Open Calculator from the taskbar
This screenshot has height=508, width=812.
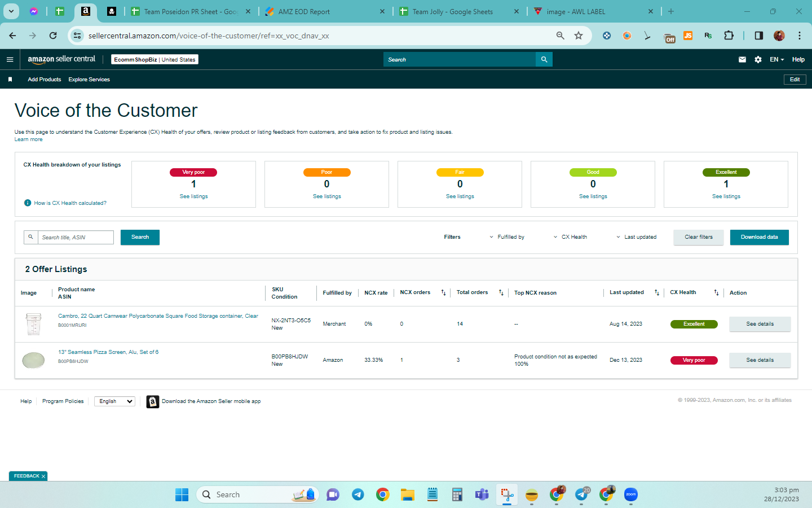point(457,495)
